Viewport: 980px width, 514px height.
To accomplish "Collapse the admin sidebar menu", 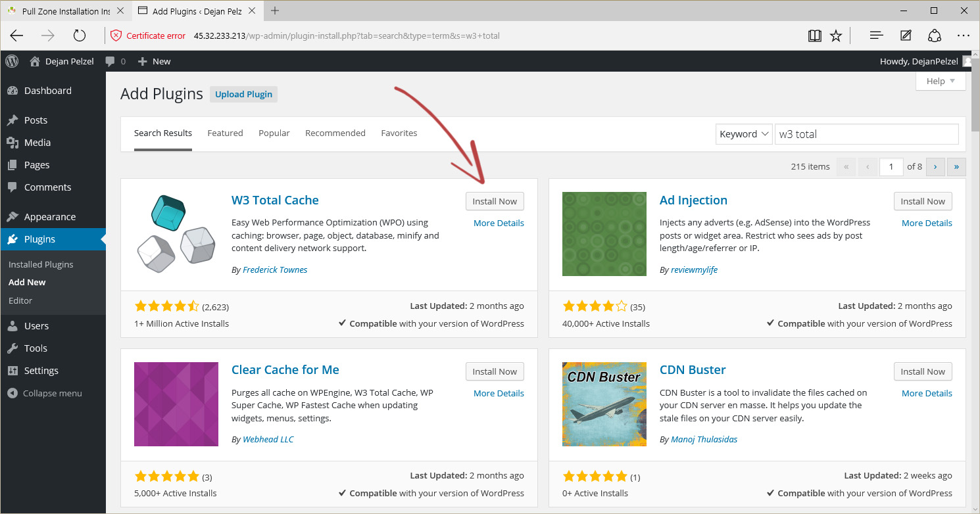I will (x=45, y=393).
